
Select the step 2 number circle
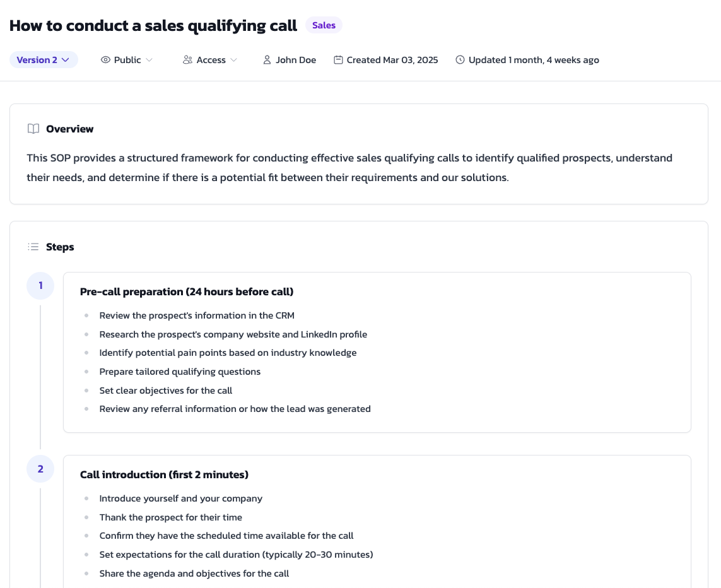point(40,469)
